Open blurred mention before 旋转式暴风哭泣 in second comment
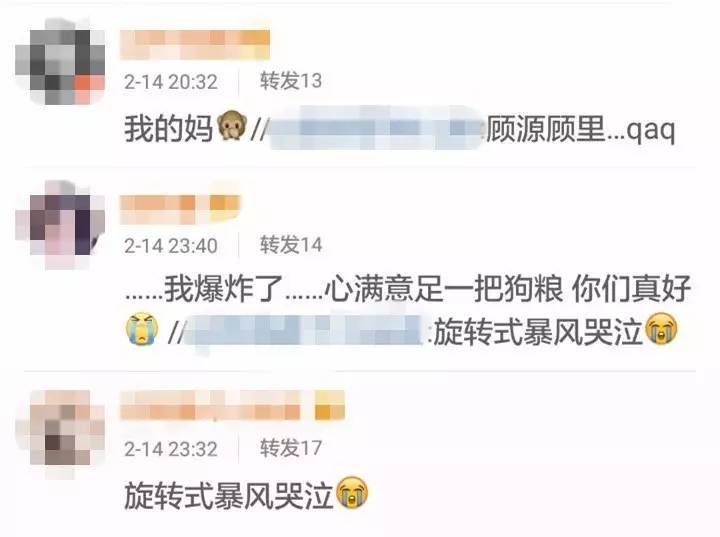Viewport: 720px width, 537px height. pos(306,331)
